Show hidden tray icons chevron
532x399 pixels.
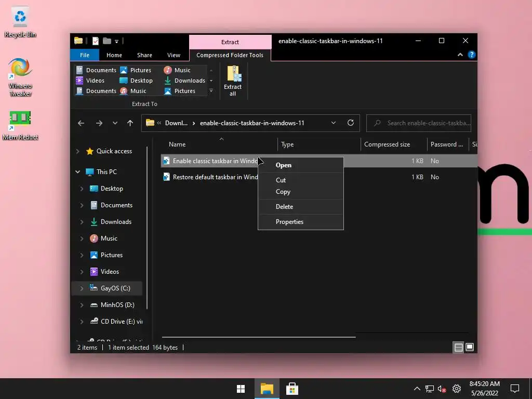coord(417,389)
